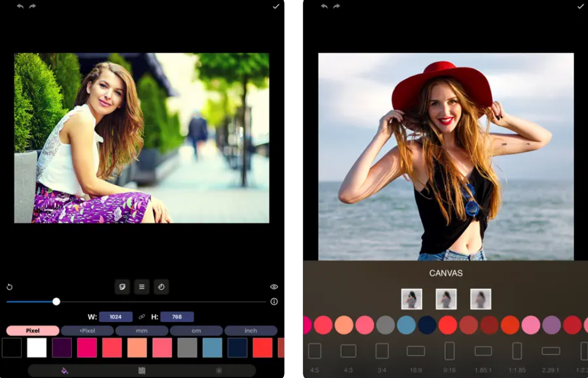Toggle the width-height link chain lock
This screenshot has width=588, height=378.
[x=142, y=316]
